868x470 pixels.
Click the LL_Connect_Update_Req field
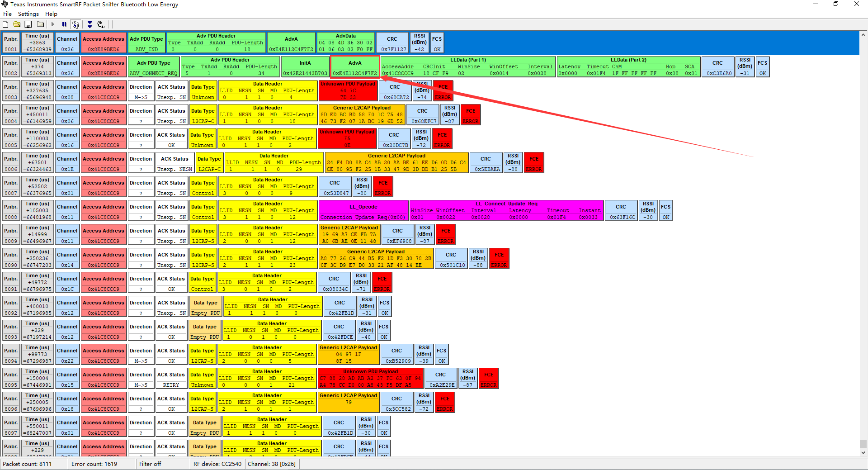coord(506,211)
